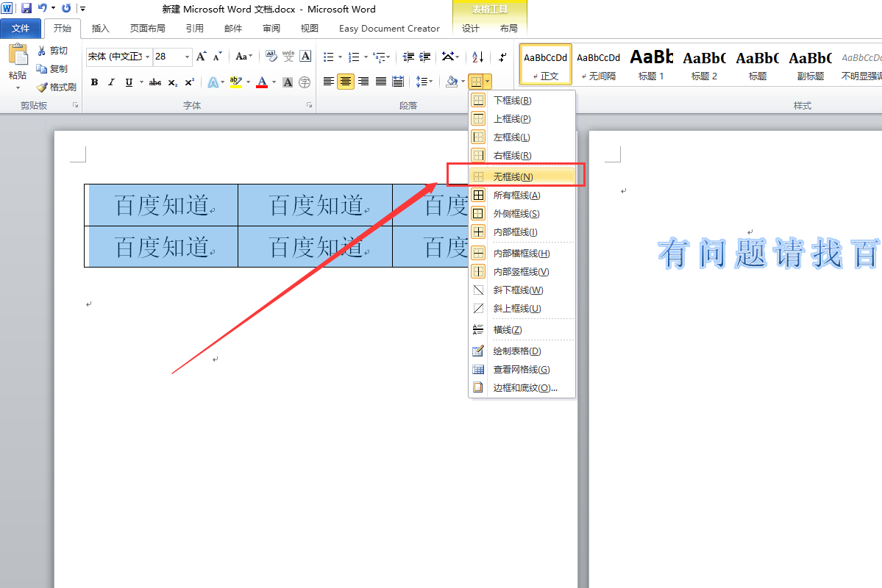882x588 pixels.
Task: Click the Paste clipboard icon
Action: [18, 55]
